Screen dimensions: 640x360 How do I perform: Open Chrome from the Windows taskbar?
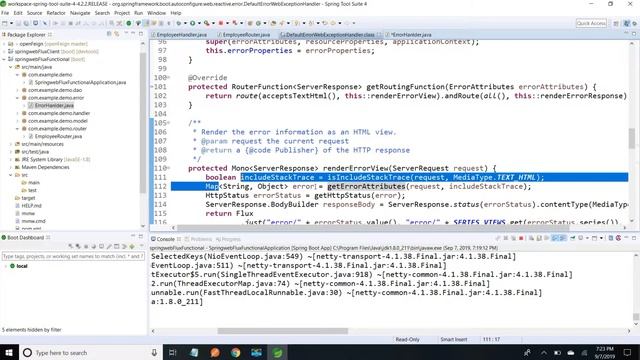pos(236,352)
